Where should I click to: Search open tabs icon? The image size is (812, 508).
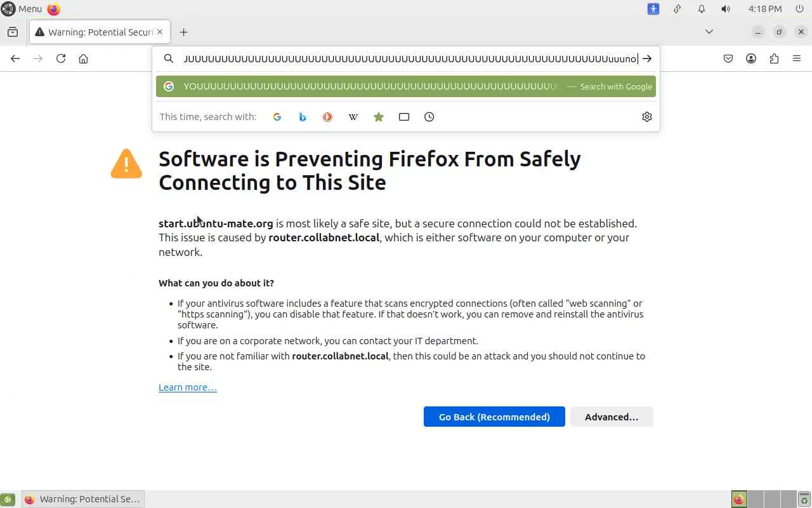(x=404, y=117)
